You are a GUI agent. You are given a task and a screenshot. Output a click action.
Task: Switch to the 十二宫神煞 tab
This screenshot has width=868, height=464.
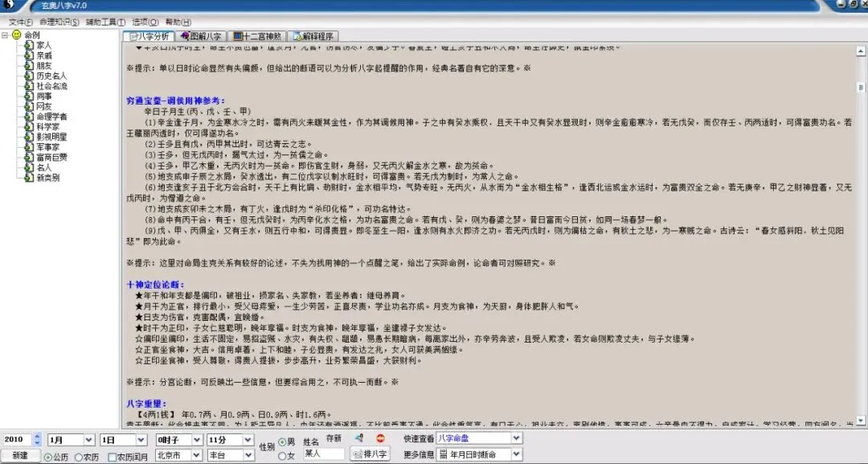coord(257,36)
